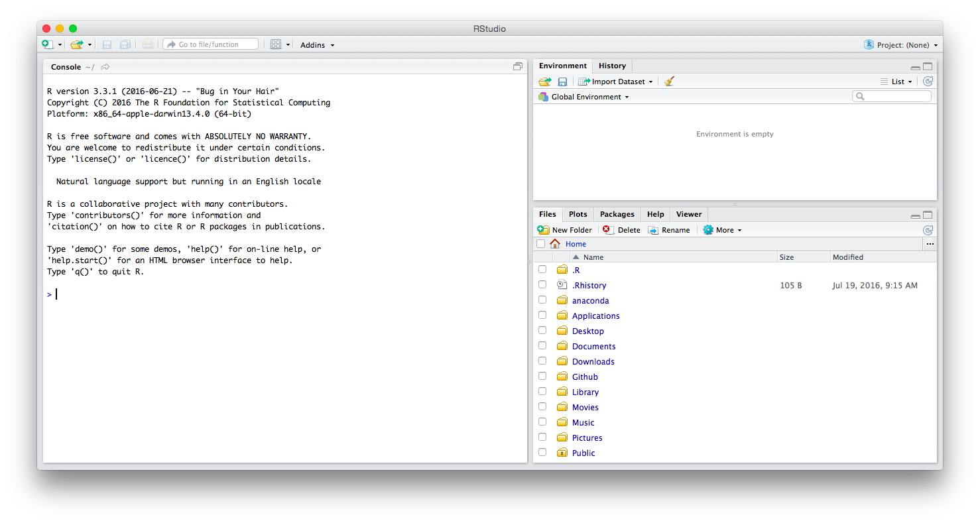Click the Open File folder icon

77,44
